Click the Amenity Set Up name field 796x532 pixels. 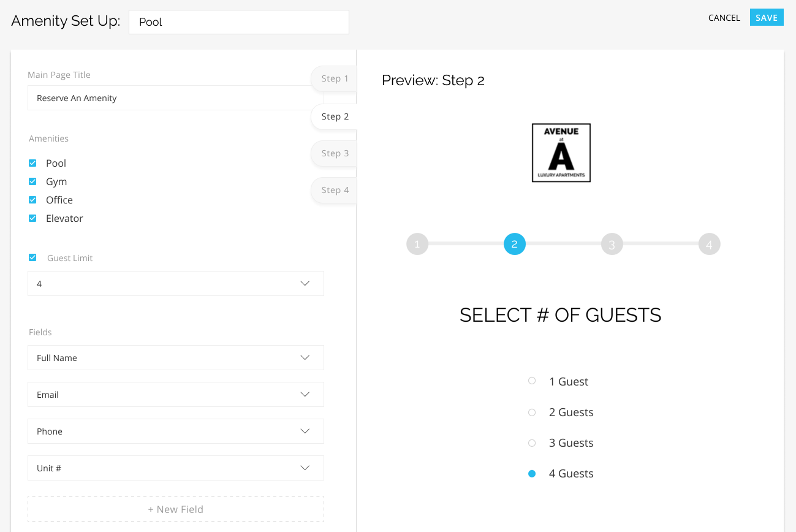click(238, 22)
